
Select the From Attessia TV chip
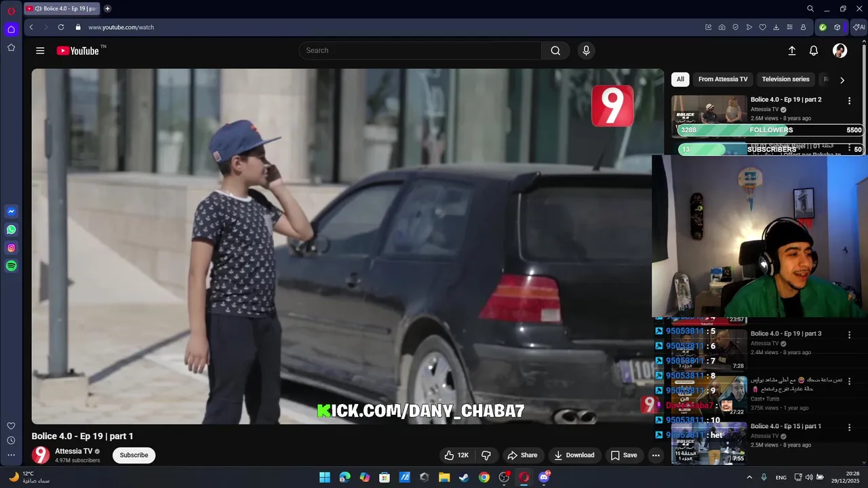coord(723,79)
